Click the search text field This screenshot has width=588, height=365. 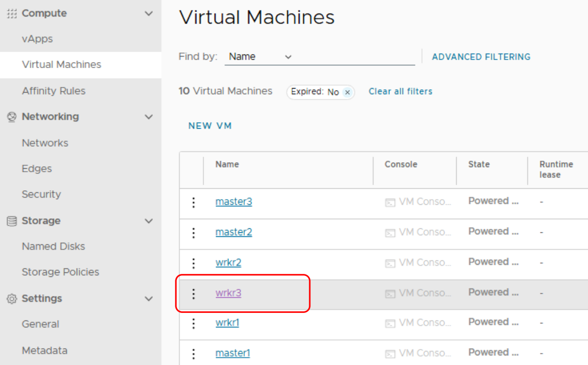355,57
